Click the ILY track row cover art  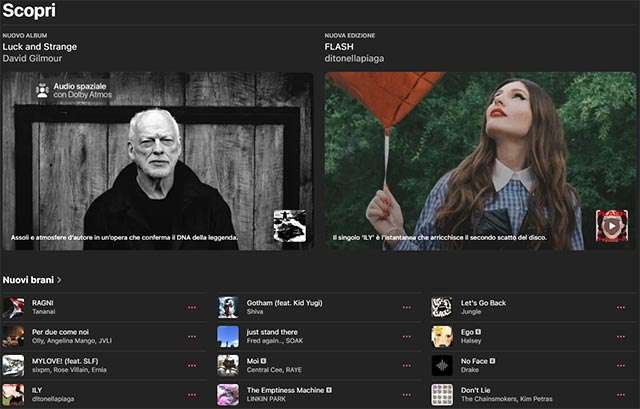click(13, 395)
